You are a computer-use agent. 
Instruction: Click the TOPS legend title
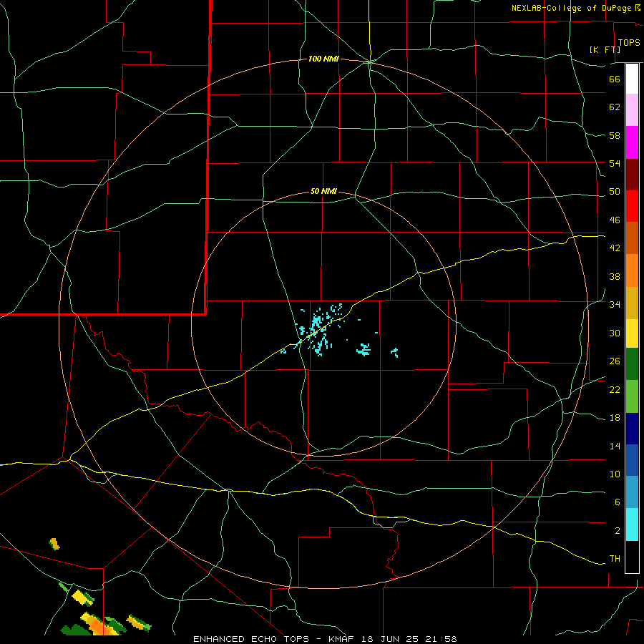point(629,43)
